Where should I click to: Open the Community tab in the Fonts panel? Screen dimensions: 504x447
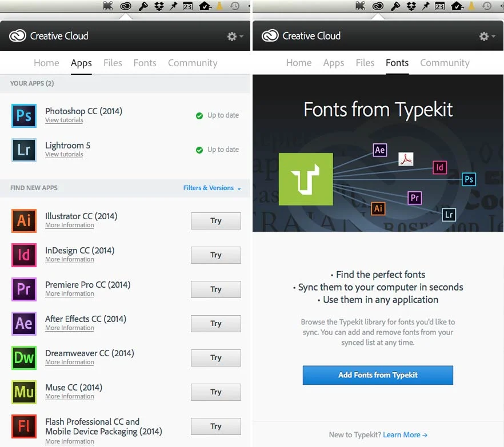pos(445,63)
